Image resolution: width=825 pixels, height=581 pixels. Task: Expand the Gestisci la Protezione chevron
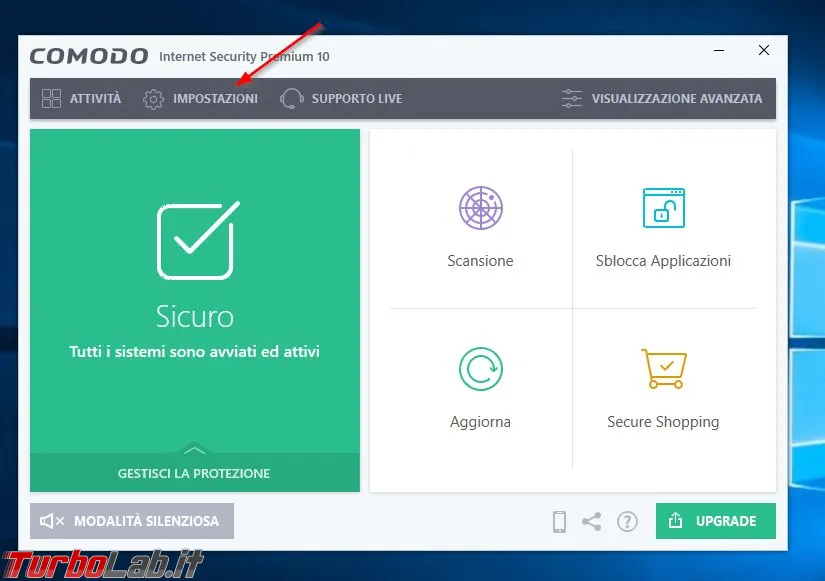194,450
